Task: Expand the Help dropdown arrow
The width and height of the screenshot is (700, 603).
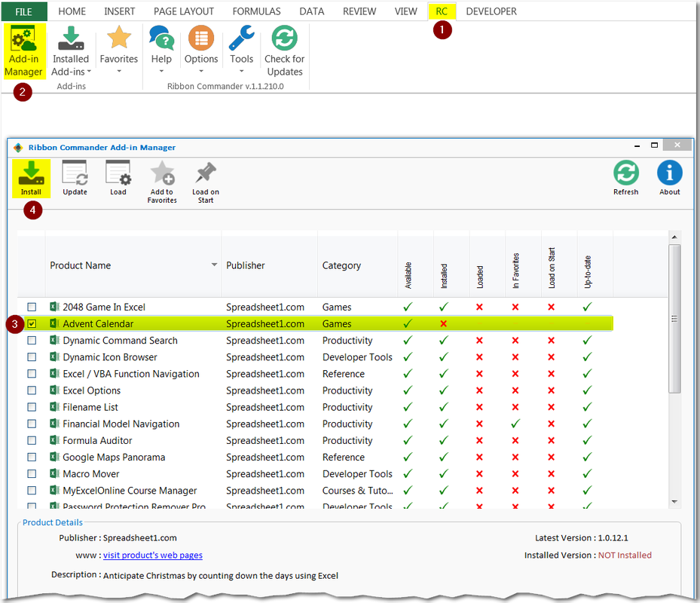Action: pos(161,72)
